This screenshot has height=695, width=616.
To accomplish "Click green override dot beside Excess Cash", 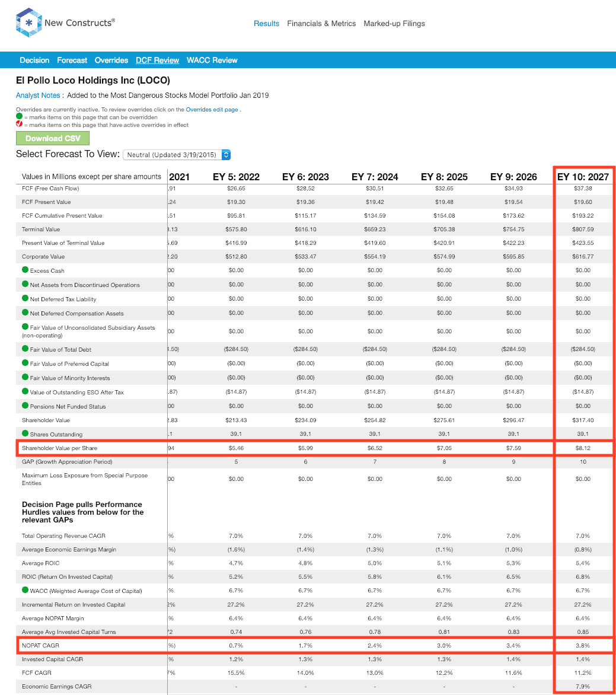I will point(25,269).
